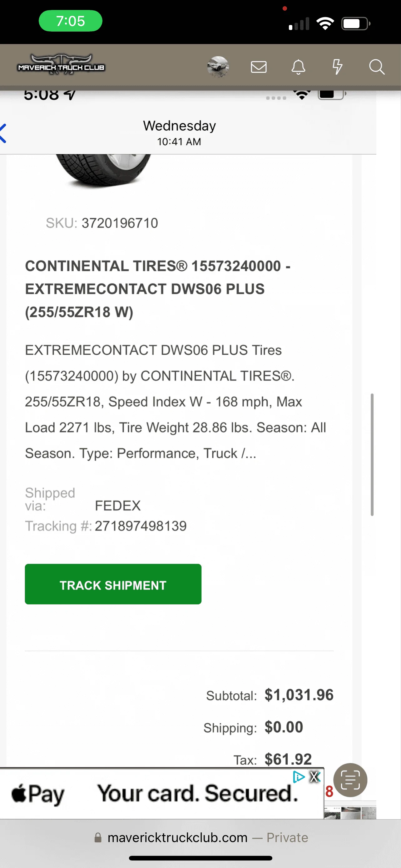Tap the search magnifier icon
This screenshot has height=868, width=401.
(x=376, y=67)
